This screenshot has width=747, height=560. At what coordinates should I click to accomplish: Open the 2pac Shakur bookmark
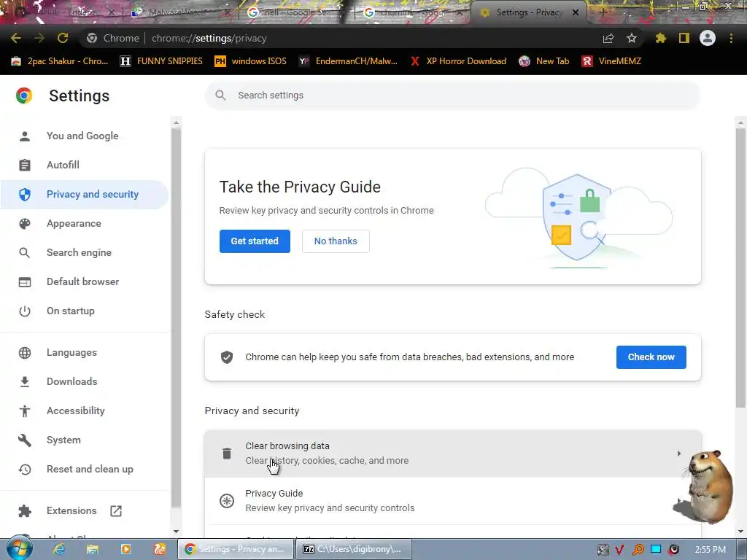pyautogui.click(x=60, y=61)
